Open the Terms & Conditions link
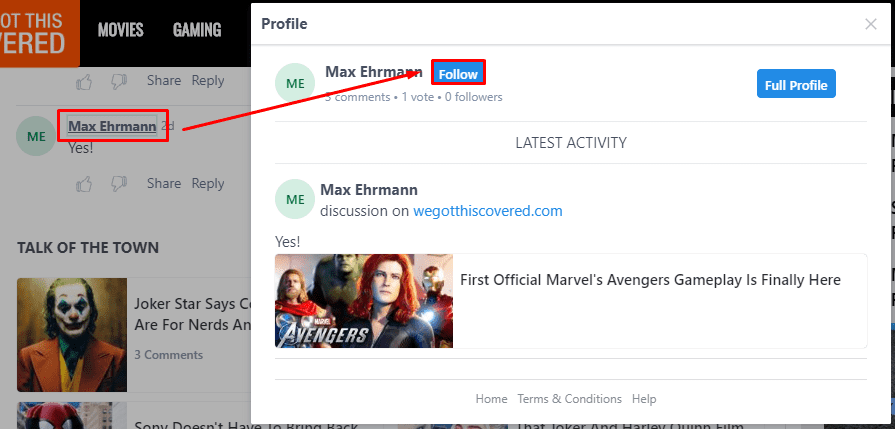This screenshot has height=429, width=895. pyautogui.click(x=569, y=399)
